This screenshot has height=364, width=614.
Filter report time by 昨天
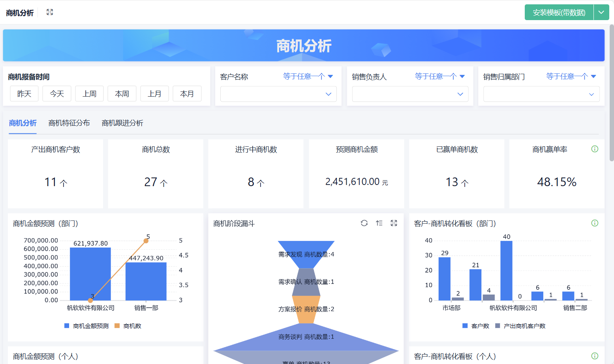pos(24,94)
